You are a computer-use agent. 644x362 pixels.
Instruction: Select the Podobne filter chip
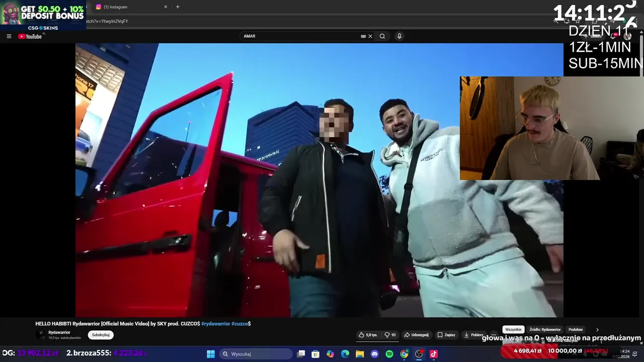576,329
